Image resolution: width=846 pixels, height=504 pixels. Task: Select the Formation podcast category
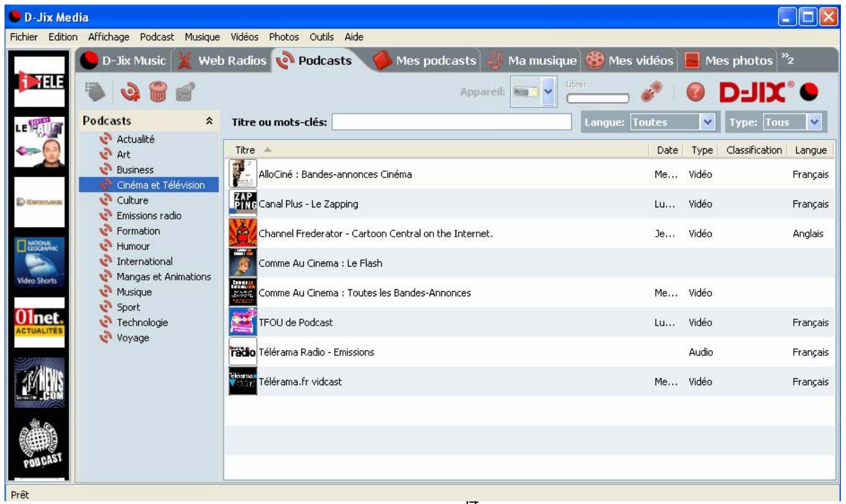(x=138, y=230)
